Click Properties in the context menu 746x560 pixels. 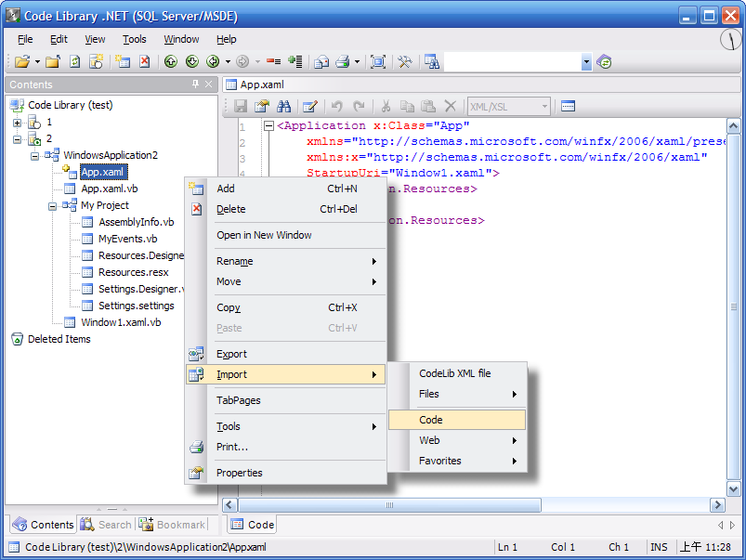[x=286, y=473]
